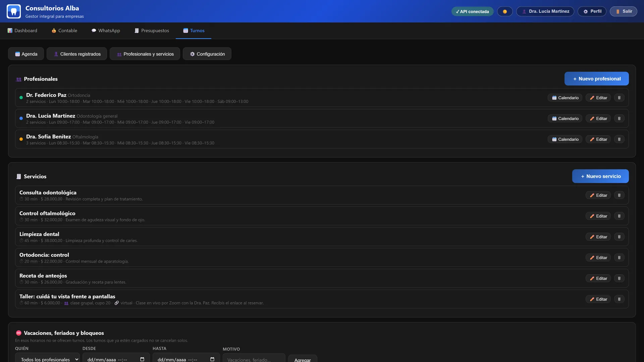Delete the Ortodoncia: control service

click(x=619, y=258)
